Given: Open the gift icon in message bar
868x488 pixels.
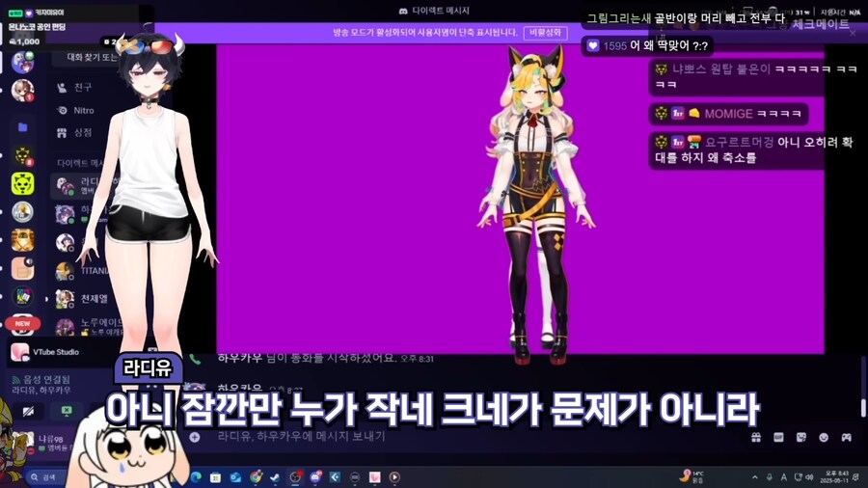Looking at the screenshot, I should click(x=755, y=437).
